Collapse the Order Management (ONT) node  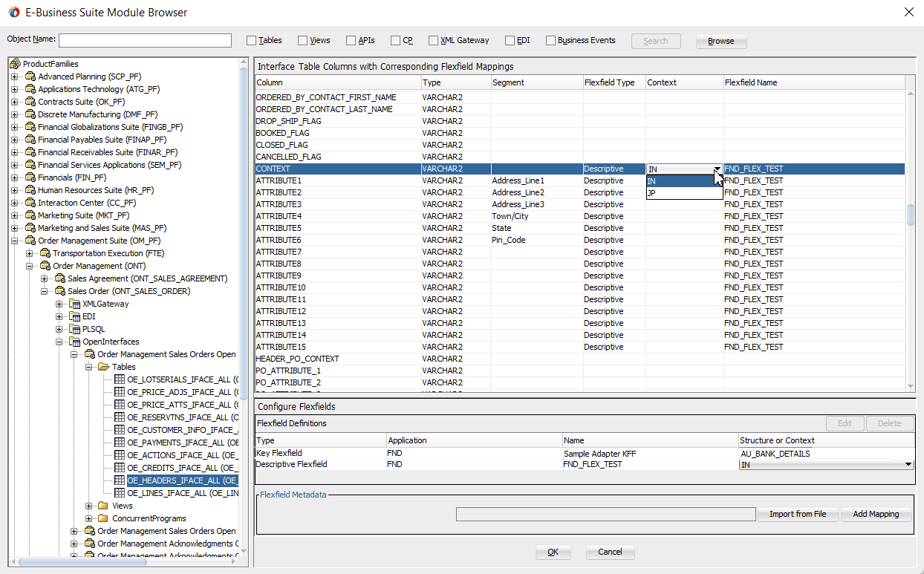[30, 266]
